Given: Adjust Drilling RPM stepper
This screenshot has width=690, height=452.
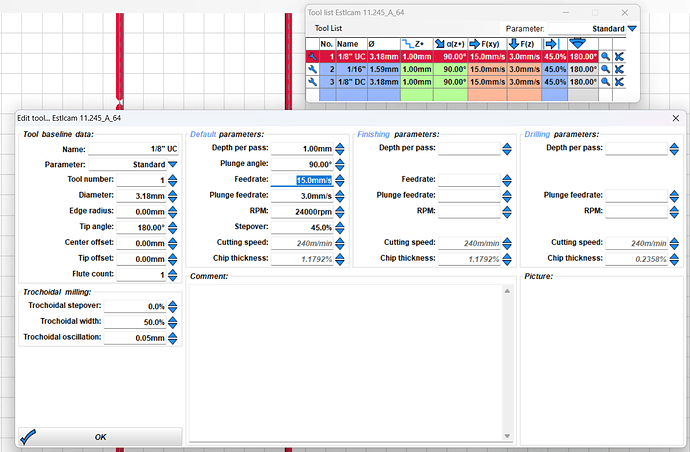Looking at the screenshot, I should click(x=674, y=212).
